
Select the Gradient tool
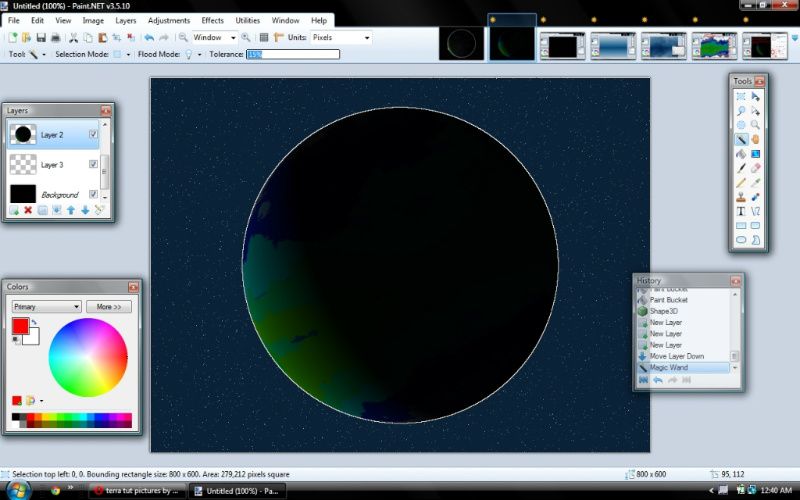pyautogui.click(x=756, y=154)
